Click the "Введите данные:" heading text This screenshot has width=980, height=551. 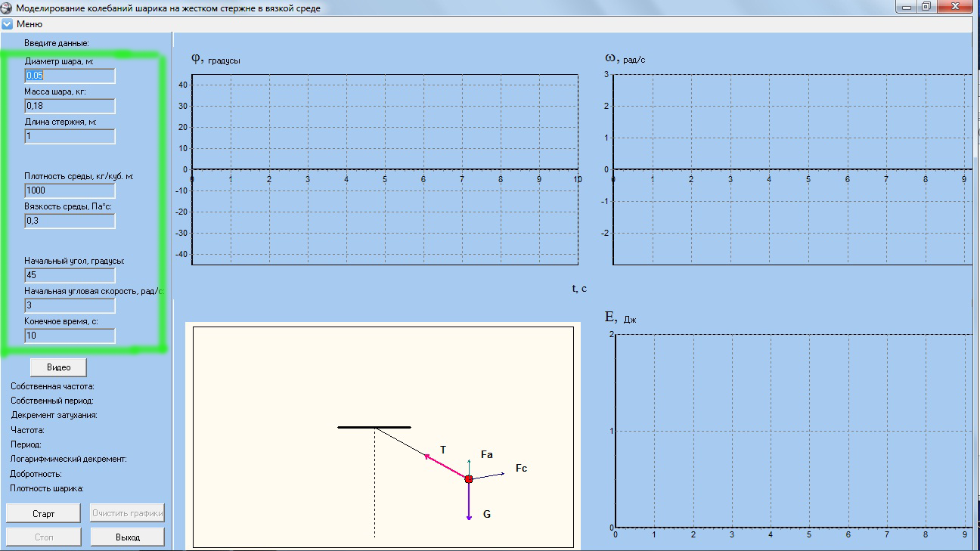(x=57, y=43)
